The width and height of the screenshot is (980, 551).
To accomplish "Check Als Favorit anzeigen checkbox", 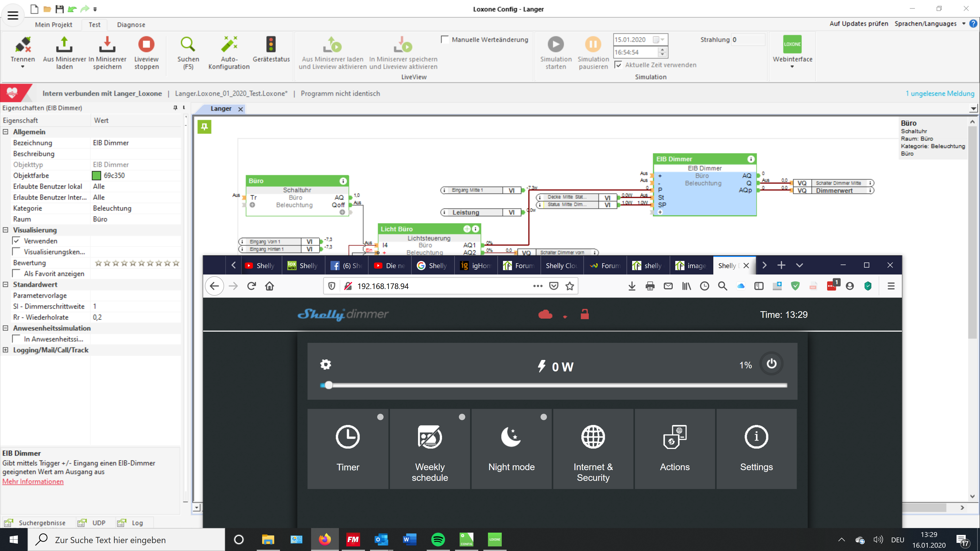I will [x=16, y=273].
